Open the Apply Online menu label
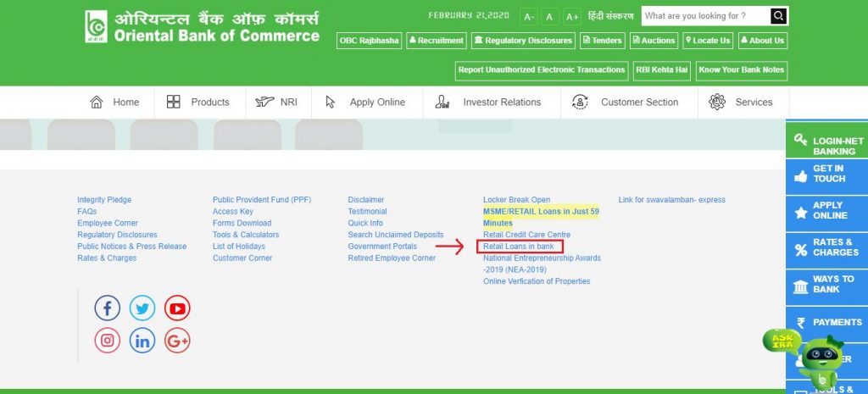The height and width of the screenshot is (394, 868). (377, 103)
